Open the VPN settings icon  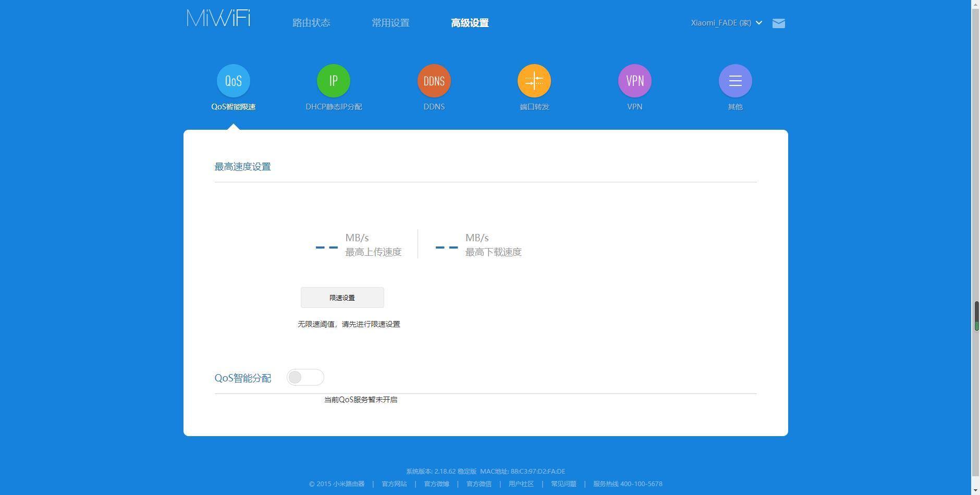pyautogui.click(x=633, y=81)
